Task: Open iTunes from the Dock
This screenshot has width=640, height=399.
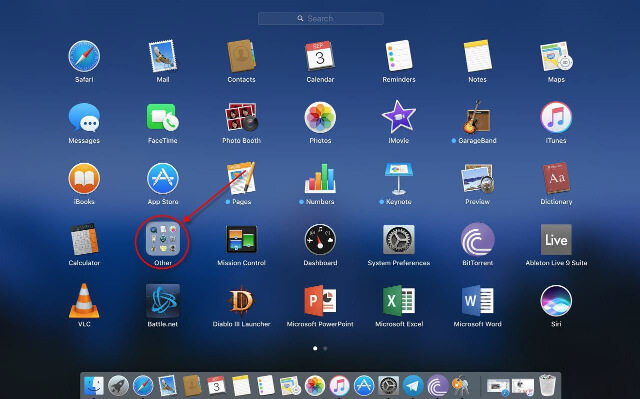Action: (339, 386)
